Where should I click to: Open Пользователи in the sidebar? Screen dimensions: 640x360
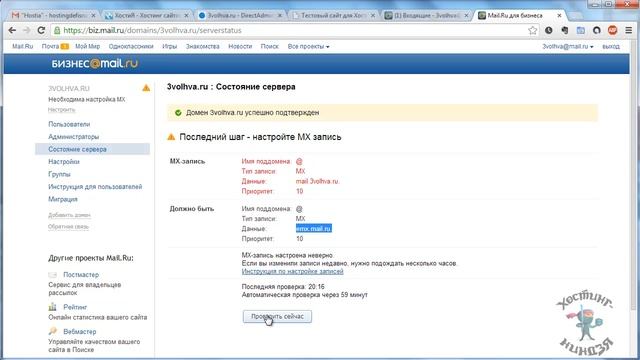(69, 124)
